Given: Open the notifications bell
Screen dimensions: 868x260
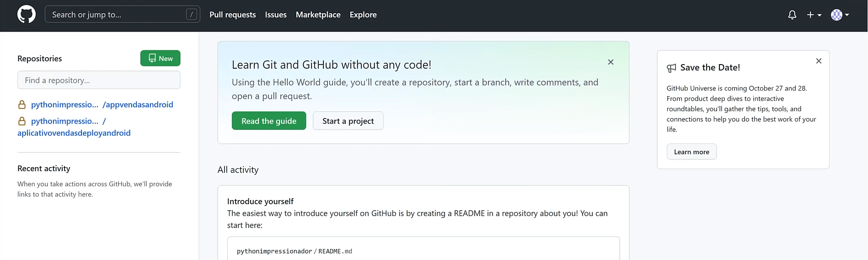Looking at the screenshot, I should (x=792, y=15).
